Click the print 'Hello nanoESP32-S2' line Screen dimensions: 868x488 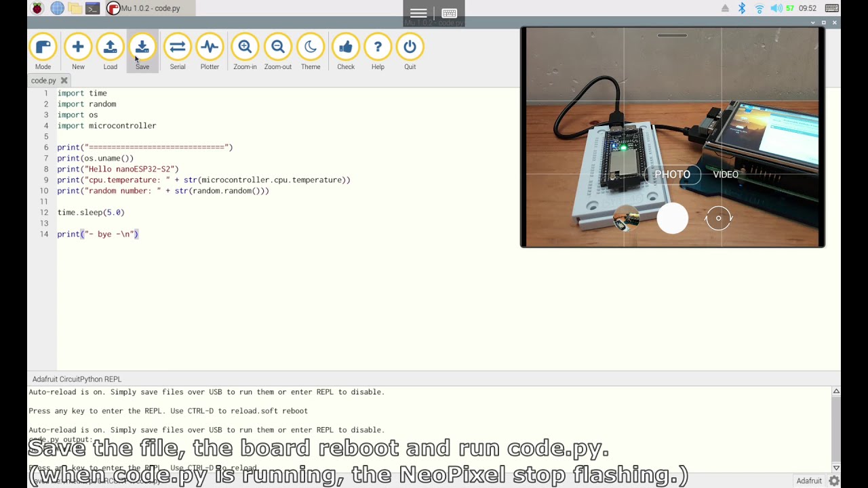click(x=118, y=169)
